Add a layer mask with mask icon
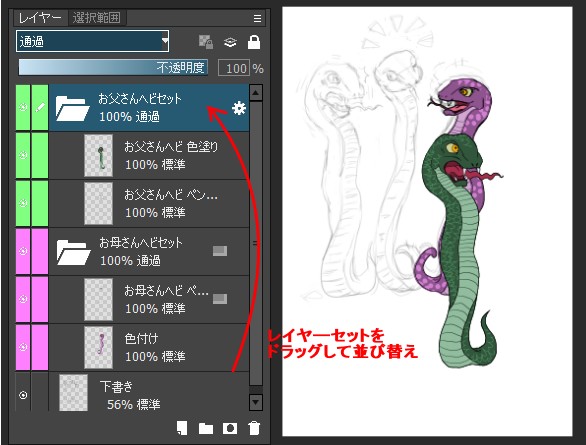 point(230,428)
